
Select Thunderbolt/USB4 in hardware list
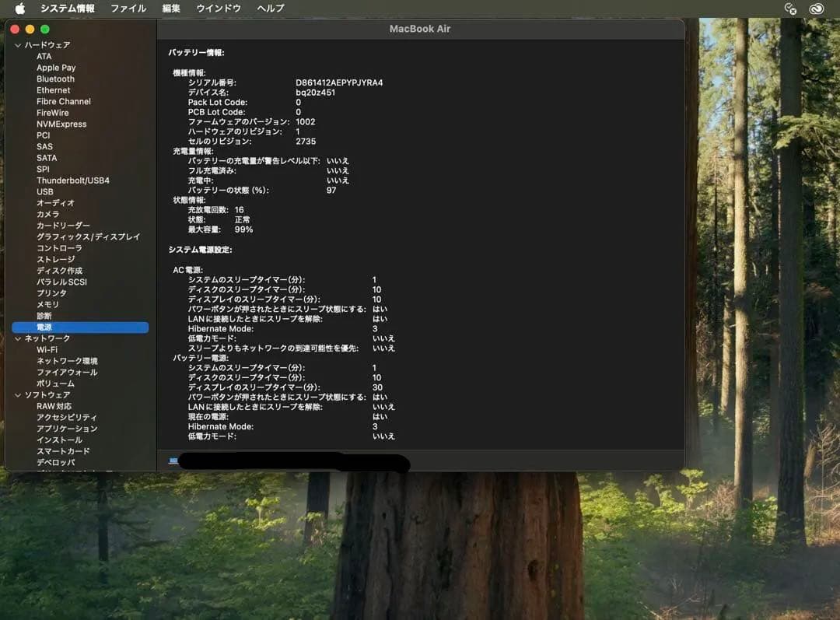coord(72,180)
